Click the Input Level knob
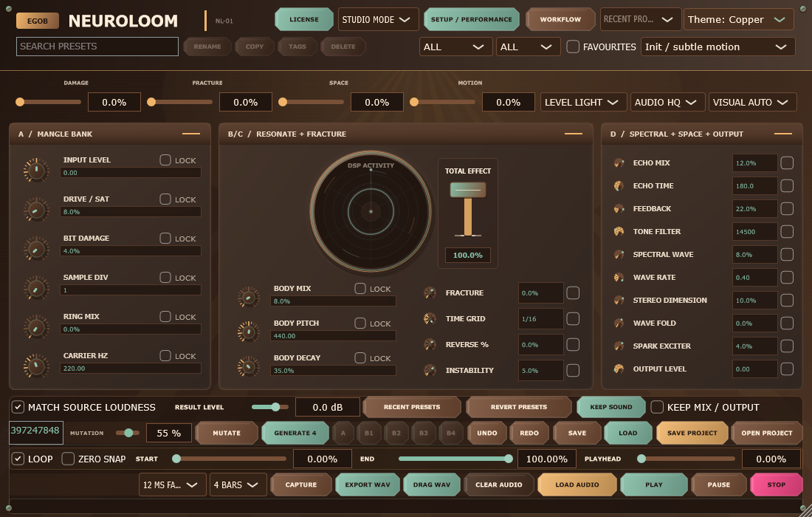The height and width of the screenshot is (517, 812). (x=35, y=170)
